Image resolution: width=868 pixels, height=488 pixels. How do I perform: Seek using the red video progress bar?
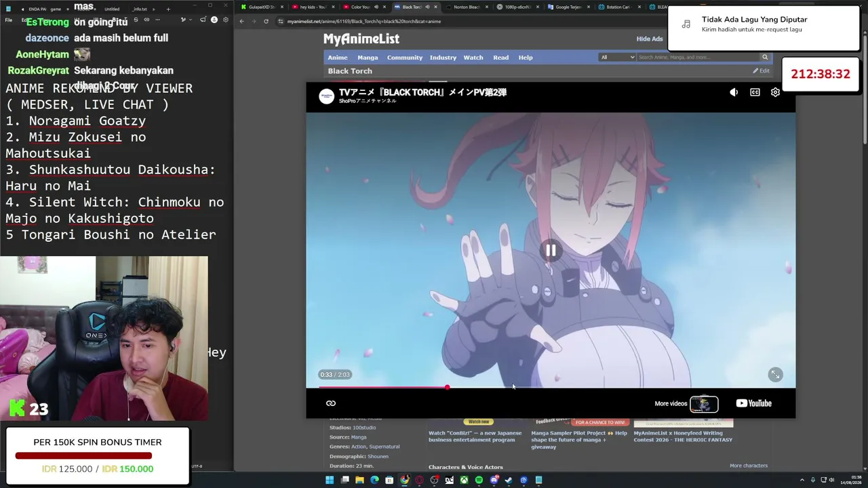[x=550, y=388]
